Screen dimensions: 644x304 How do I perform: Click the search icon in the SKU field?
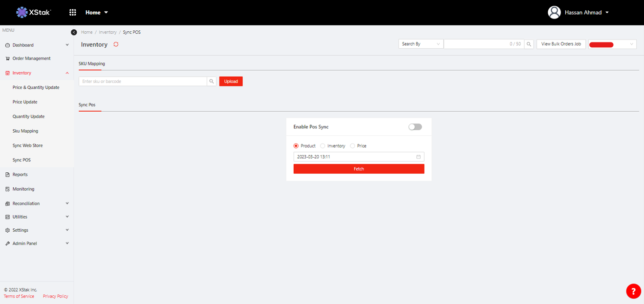pyautogui.click(x=212, y=81)
